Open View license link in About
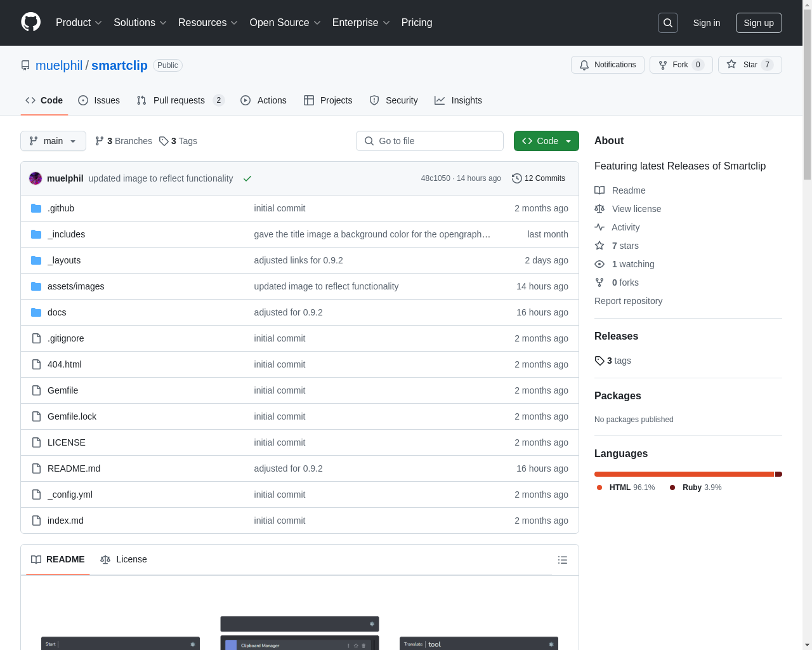The height and width of the screenshot is (650, 812). pyautogui.click(x=628, y=209)
